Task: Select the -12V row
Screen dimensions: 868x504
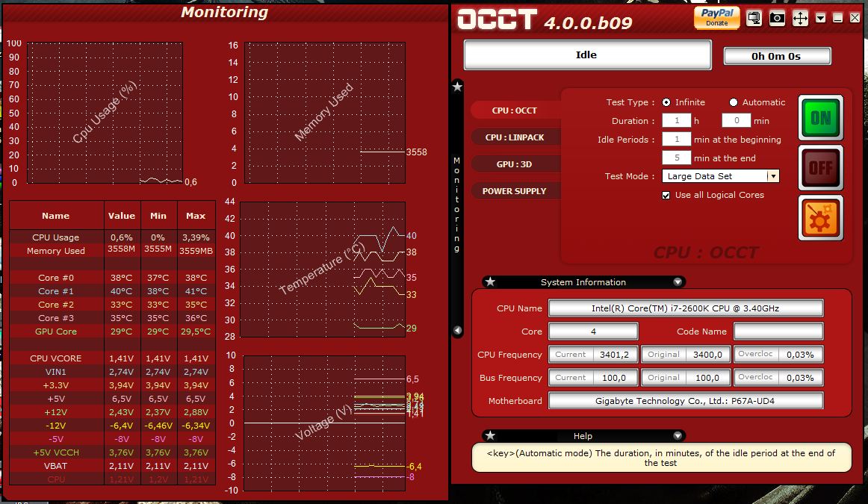Action: tap(112, 426)
